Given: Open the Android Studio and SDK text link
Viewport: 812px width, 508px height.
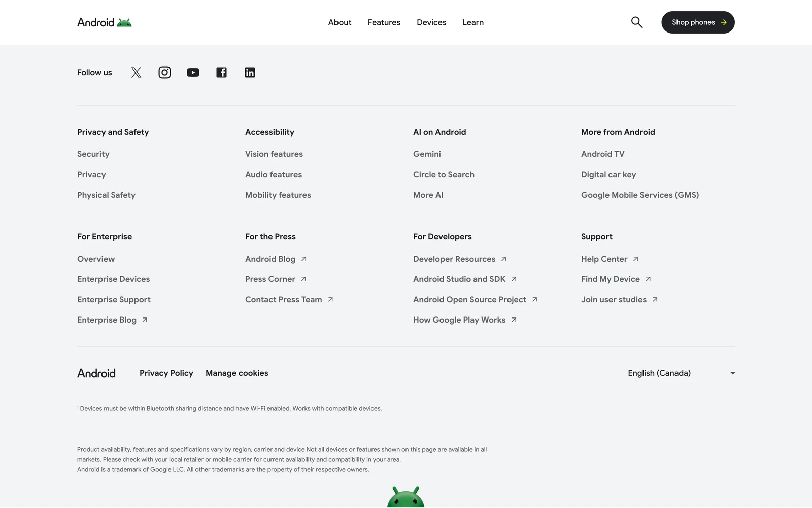Looking at the screenshot, I should pyautogui.click(x=459, y=279).
